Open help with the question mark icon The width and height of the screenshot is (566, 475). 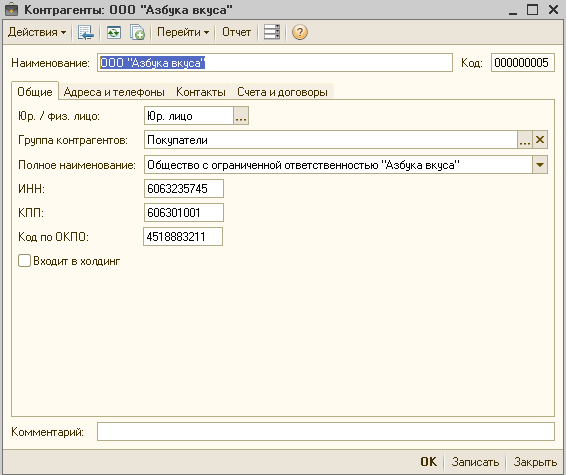click(x=300, y=32)
